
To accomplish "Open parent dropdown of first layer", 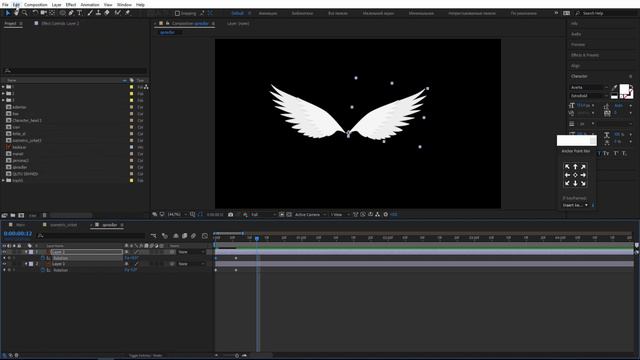I will point(191,252).
